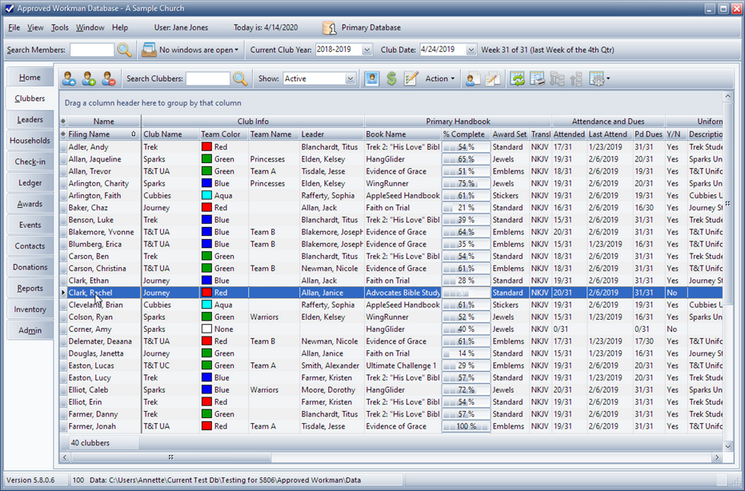The height and width of the screenshot is (491, 745).
Task: Click the magnifier next to Search Clubbers
Action: click(240, 78)
